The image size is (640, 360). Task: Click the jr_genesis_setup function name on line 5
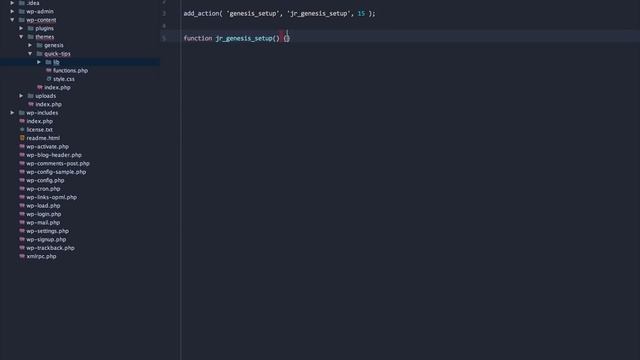coord(244,38)
